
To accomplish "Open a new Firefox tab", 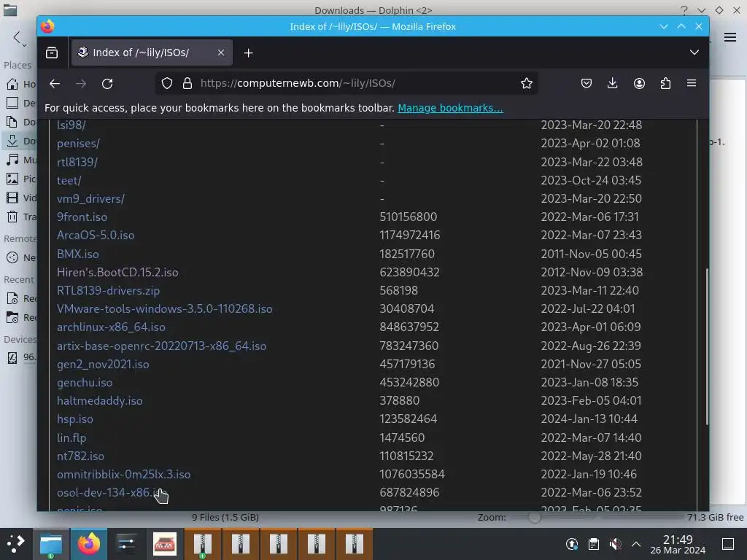I will [248, 52].
